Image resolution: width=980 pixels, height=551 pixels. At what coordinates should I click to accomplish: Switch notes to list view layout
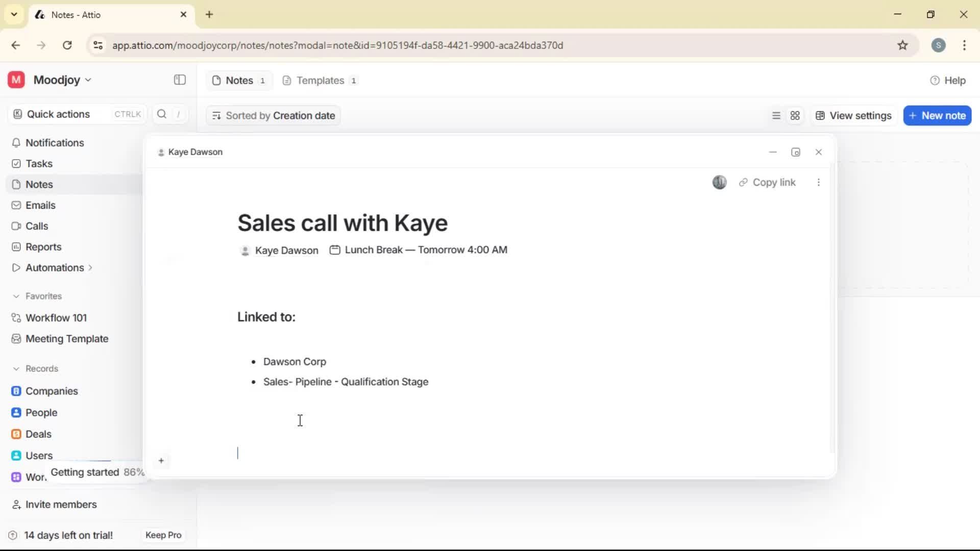[775, 115]
